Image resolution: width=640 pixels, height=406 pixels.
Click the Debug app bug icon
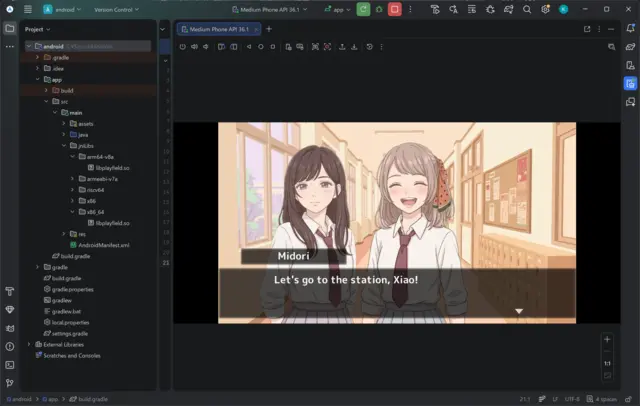(x=379, y=9)
